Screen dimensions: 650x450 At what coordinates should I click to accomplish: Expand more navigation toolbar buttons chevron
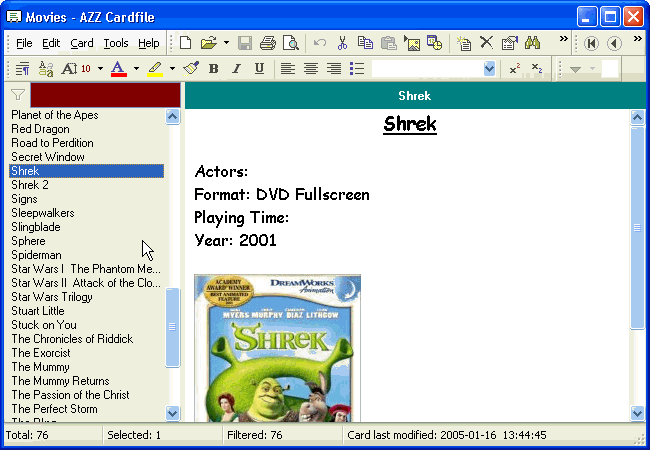(638, 39)
